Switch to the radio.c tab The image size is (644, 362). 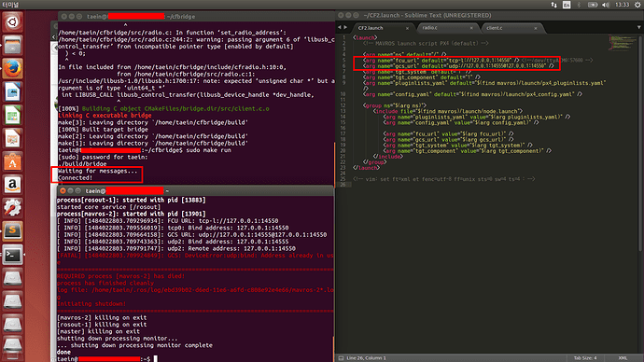429,28
